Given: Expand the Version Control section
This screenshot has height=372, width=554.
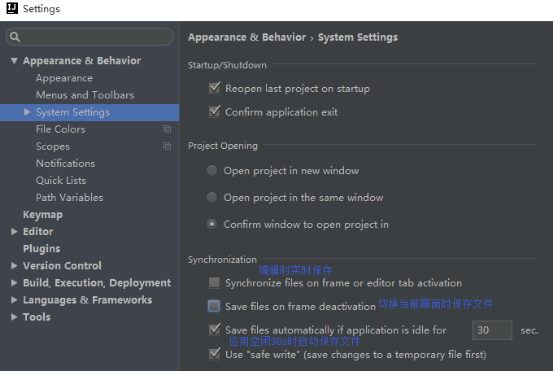Looking at the screenshot, I should [14, 266].
